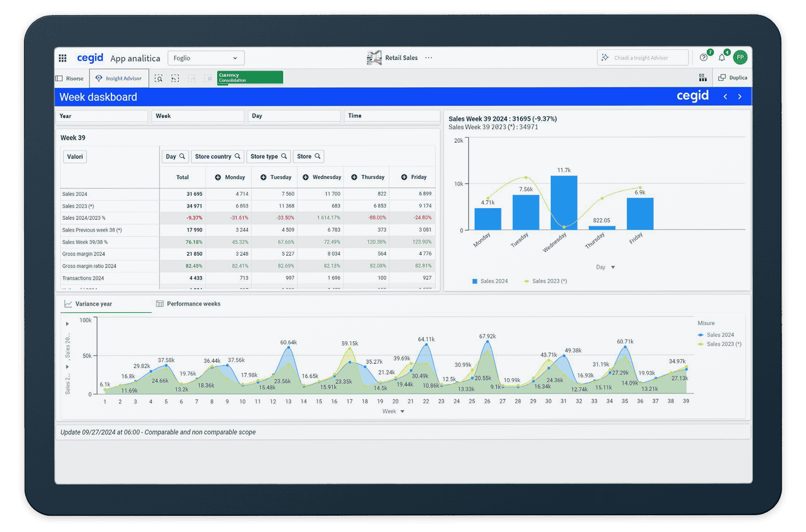Open the notifications bell
This screenshot has height=532, width=806.
[722, 58]
